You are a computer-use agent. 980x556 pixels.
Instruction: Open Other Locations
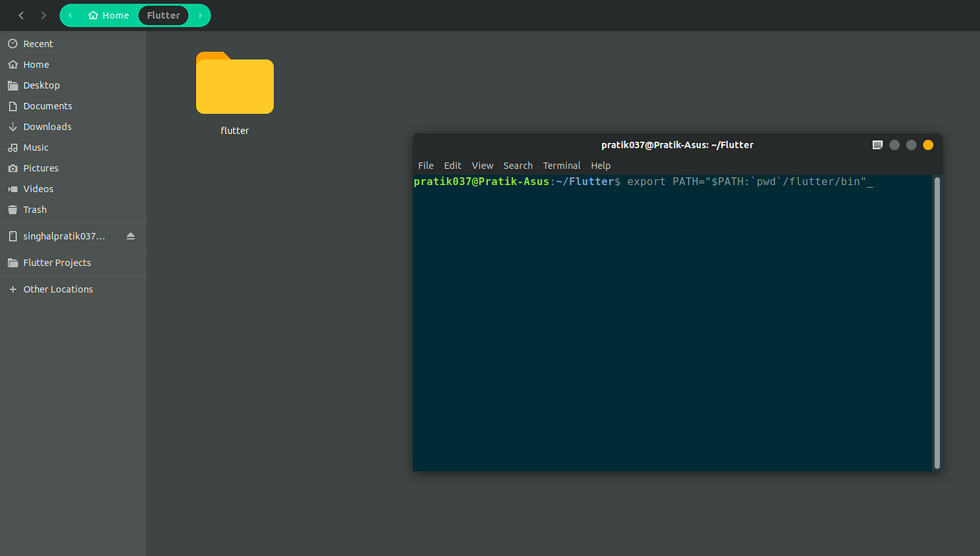(x=57, y=289)
